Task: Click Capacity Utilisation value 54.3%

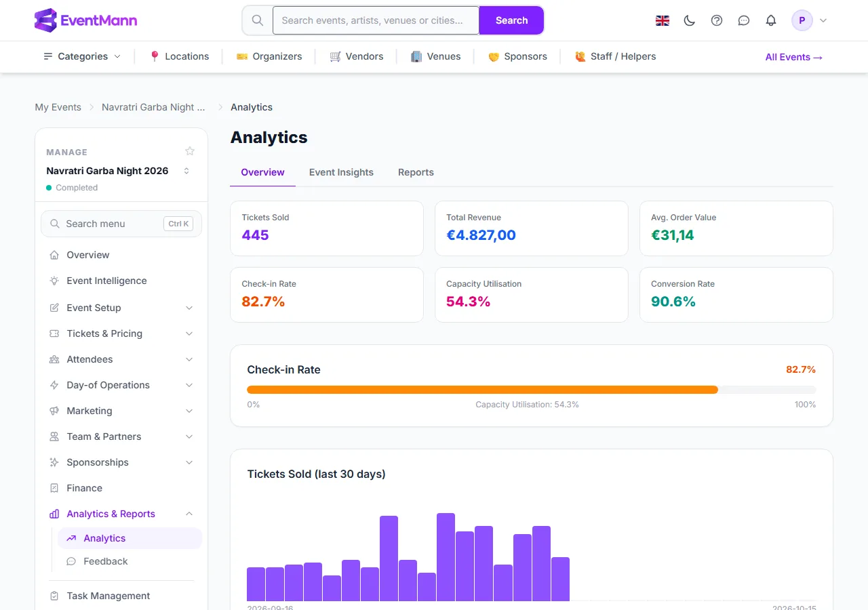Action: (x=468, y=302)
